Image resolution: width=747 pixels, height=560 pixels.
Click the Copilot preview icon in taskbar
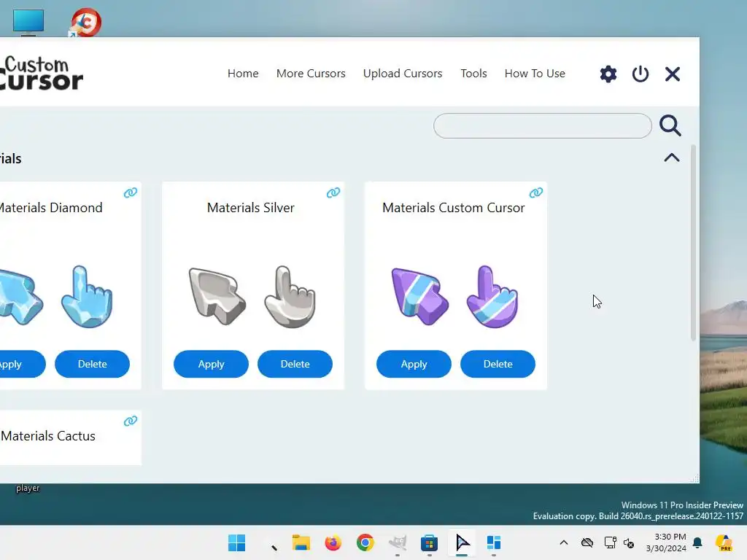(724, 542)
